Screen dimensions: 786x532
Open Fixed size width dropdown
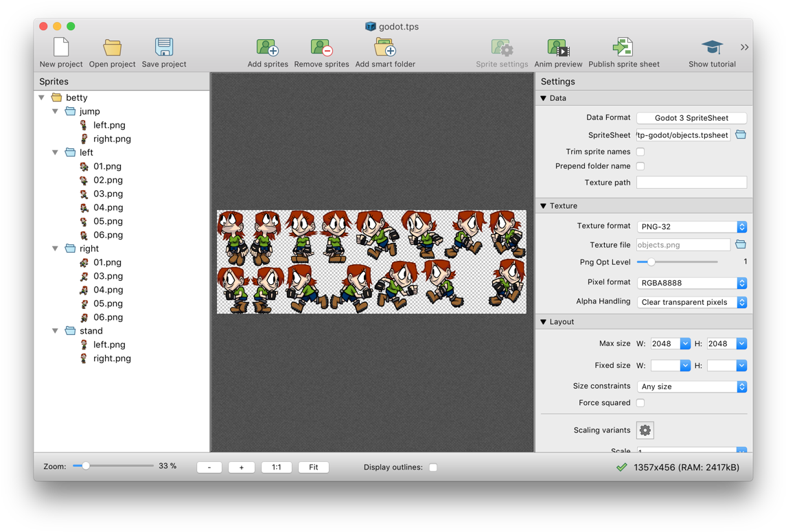685,365
